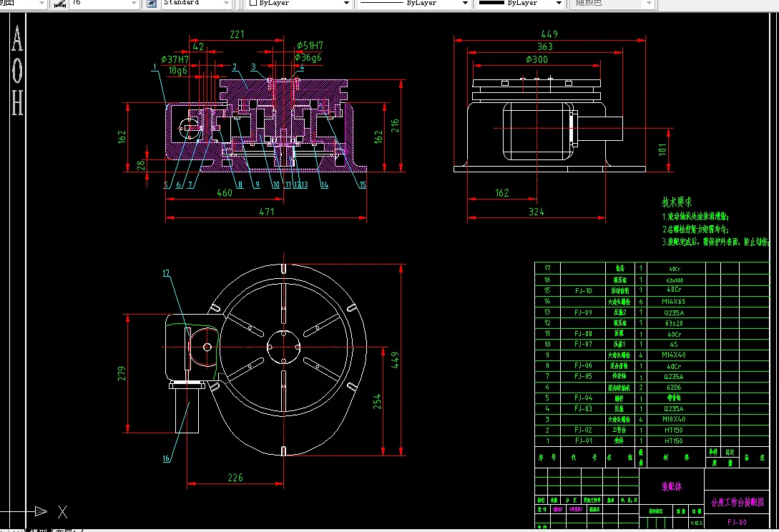Open the linetype ByLayer dropdown
This screenshot has width=779, height=532.
coord(465,4)
